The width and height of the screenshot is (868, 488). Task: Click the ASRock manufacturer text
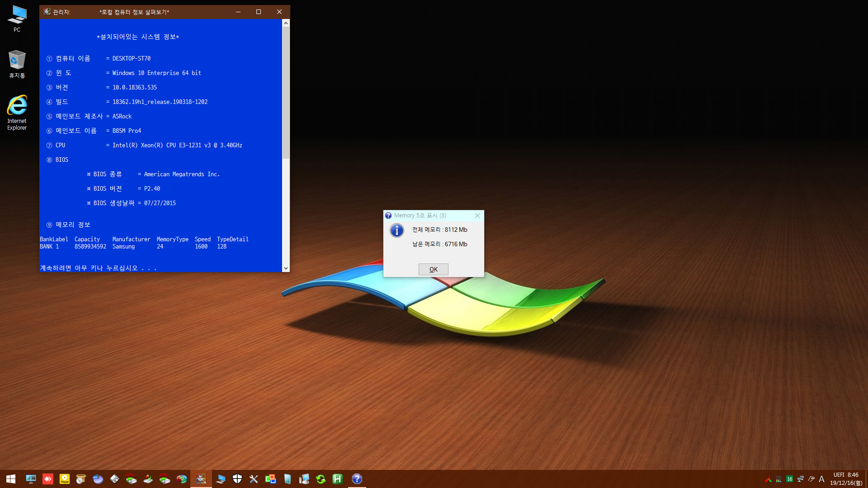[x=122, y=117]
